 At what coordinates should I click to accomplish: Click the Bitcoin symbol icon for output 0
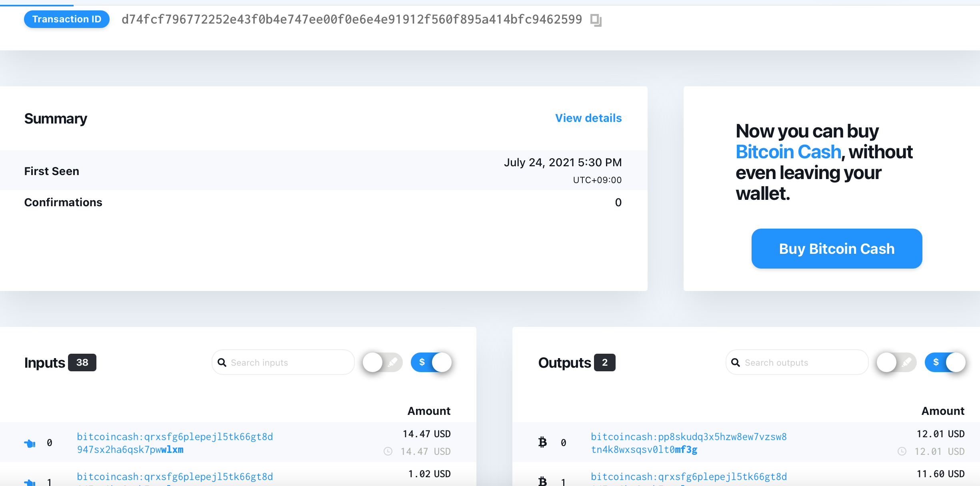pos(542,442)
